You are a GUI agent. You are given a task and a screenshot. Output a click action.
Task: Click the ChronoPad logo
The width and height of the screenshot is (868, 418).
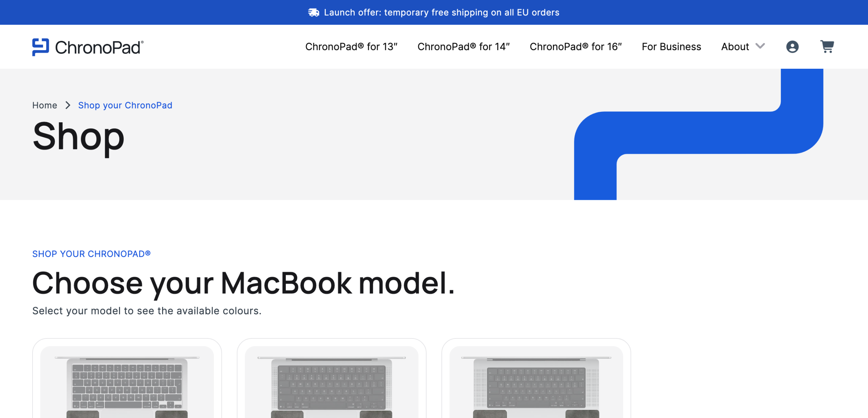point(88,47)
